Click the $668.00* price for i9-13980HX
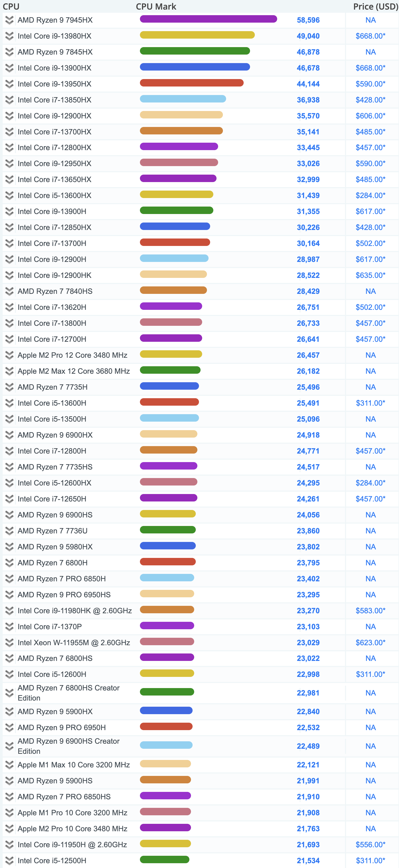Viewport: 399px width, 868px height. [370, 36]
